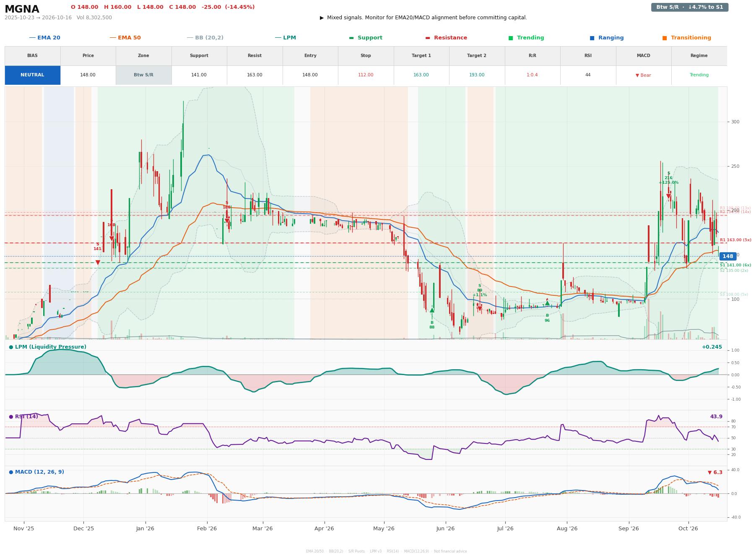Click the Entry value 148.00 cell

(x=310, y=75)
